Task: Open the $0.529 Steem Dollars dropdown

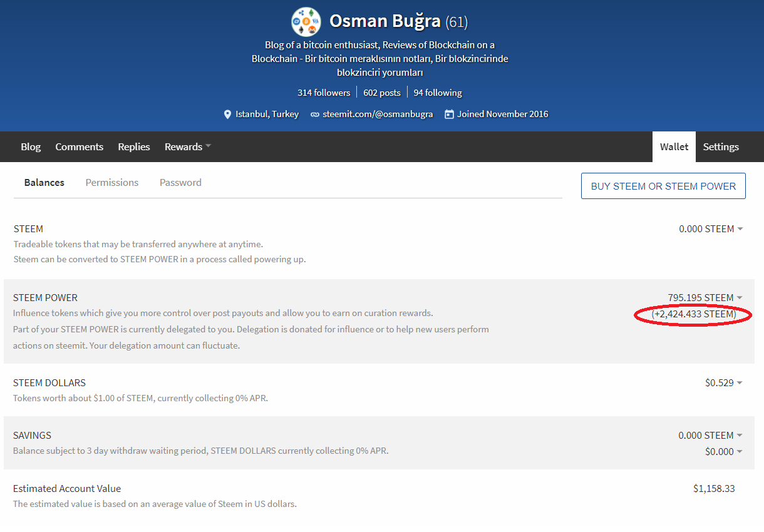Action: pyautogui.click(x=724, y=383)
